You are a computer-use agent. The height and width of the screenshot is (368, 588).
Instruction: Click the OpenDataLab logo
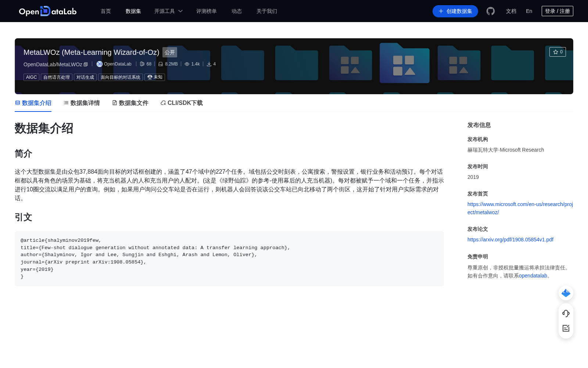(x=48, y=11)
